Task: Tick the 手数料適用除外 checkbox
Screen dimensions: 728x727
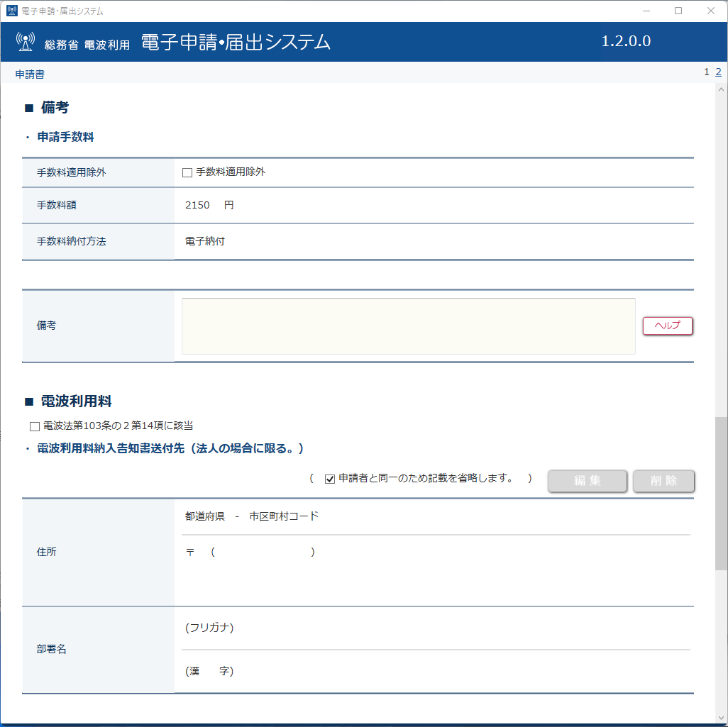Action: pos(187,172)
